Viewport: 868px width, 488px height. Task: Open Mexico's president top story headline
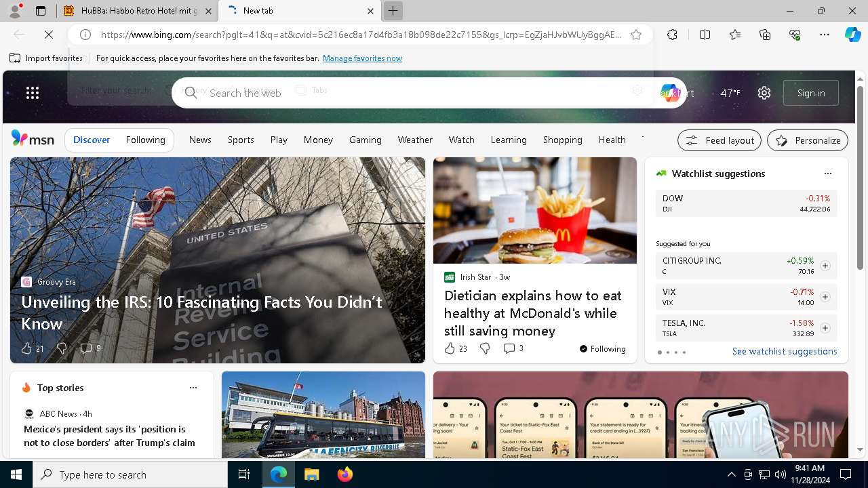(x=109, y=436)
